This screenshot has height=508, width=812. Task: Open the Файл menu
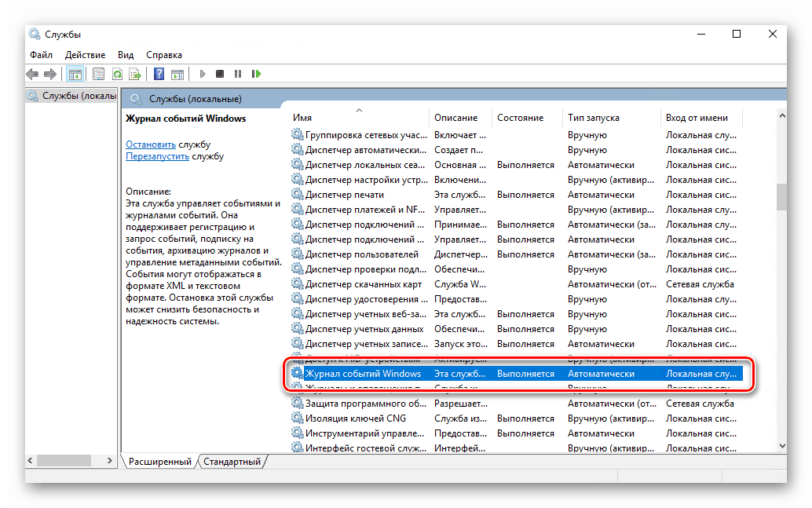pos(41,55)
